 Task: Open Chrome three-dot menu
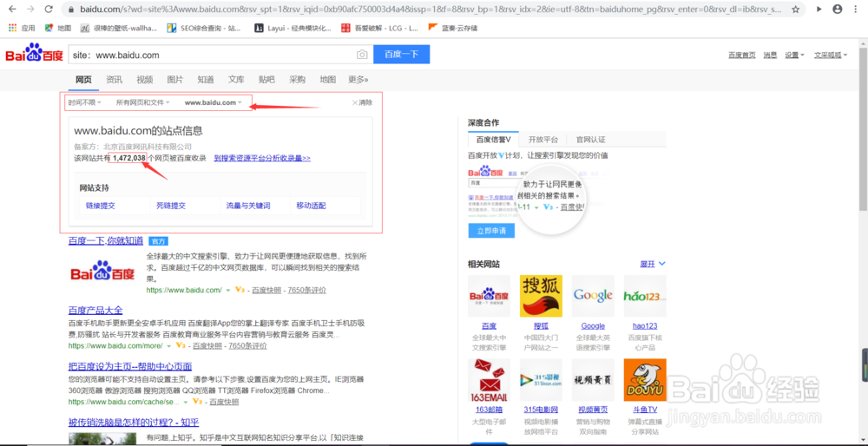[856, 10]
